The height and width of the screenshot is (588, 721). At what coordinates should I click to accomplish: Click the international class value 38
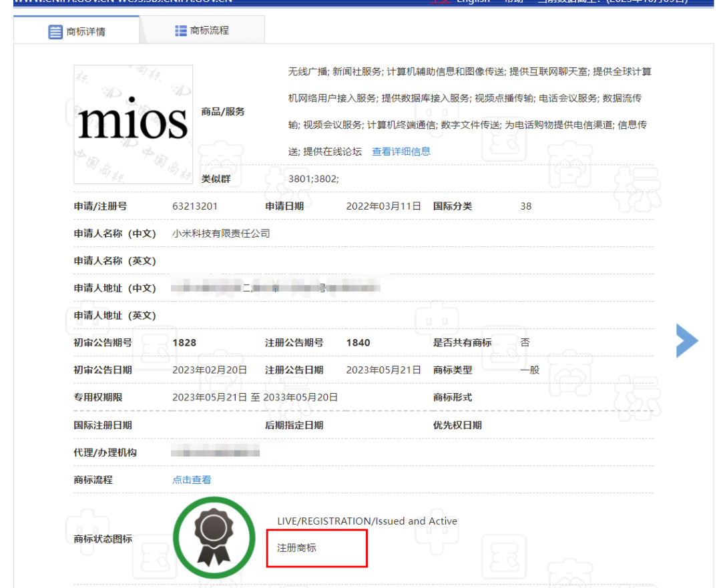point(526,206)
